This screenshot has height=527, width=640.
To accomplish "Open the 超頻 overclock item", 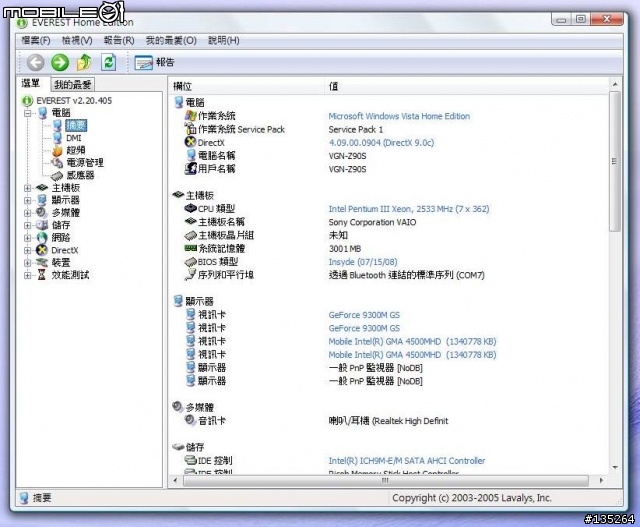I will (x=76, y=150).
